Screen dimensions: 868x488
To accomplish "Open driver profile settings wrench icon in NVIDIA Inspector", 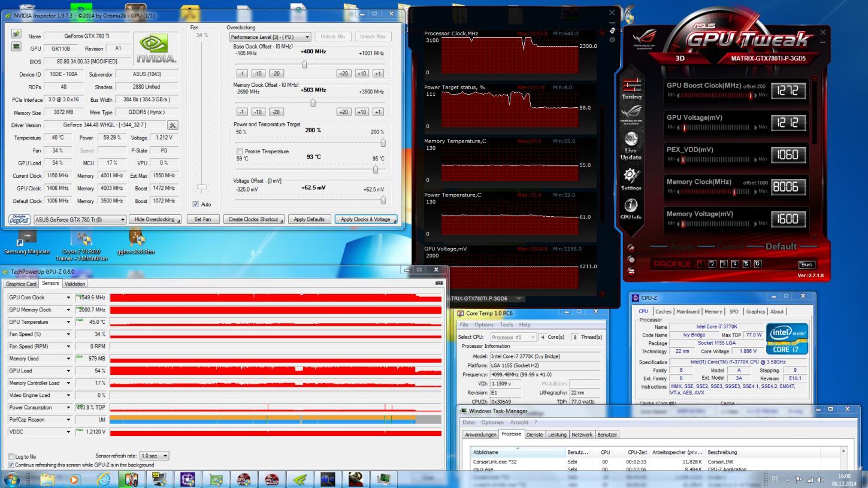I will (x=173, y=125).
